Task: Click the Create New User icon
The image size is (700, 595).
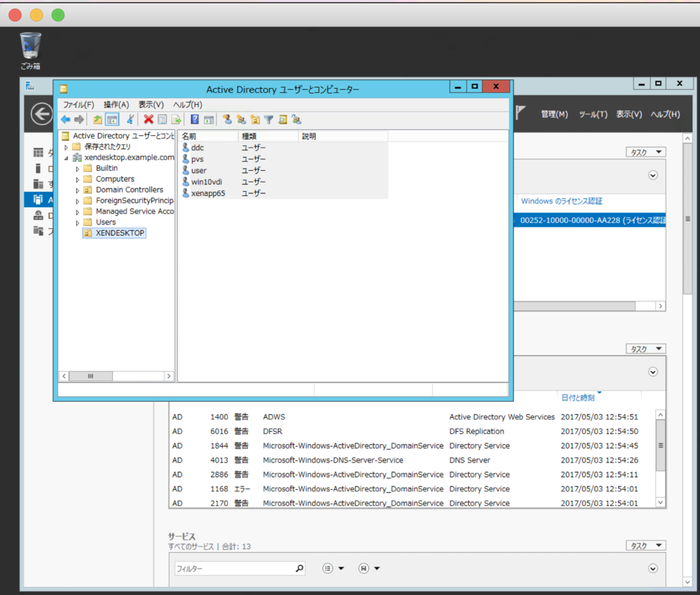Action: click(x=227, y=120)
